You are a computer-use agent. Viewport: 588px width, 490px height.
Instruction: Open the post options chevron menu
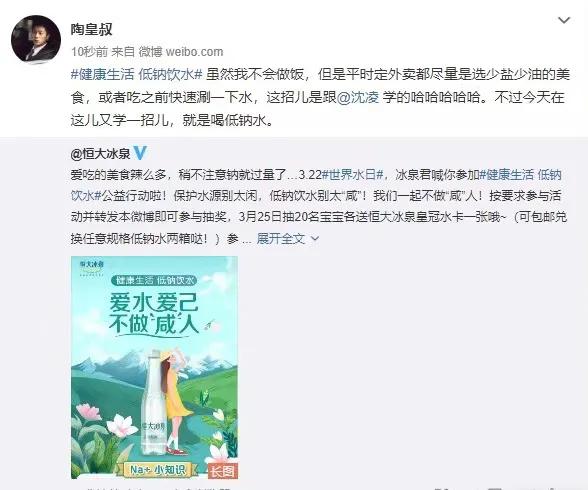tap(564, 20)
